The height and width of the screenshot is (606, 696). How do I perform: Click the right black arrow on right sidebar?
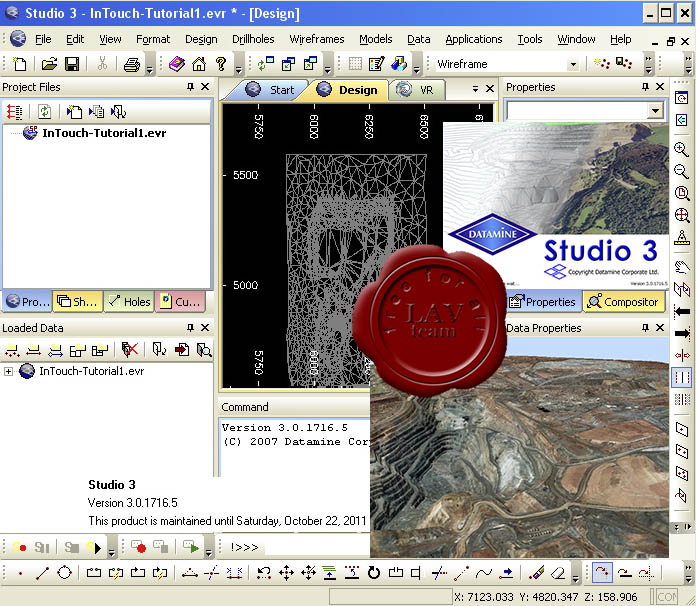pos(682,333)
